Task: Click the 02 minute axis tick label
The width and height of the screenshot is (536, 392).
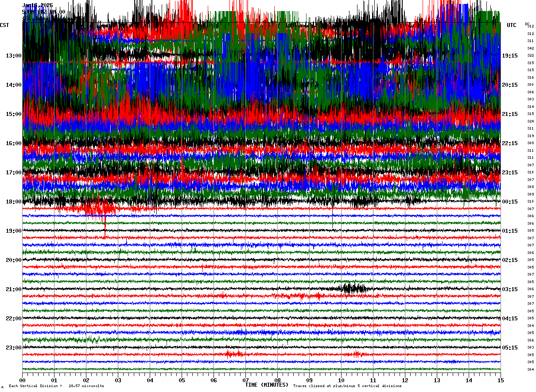Action: (x=86, y=380)
